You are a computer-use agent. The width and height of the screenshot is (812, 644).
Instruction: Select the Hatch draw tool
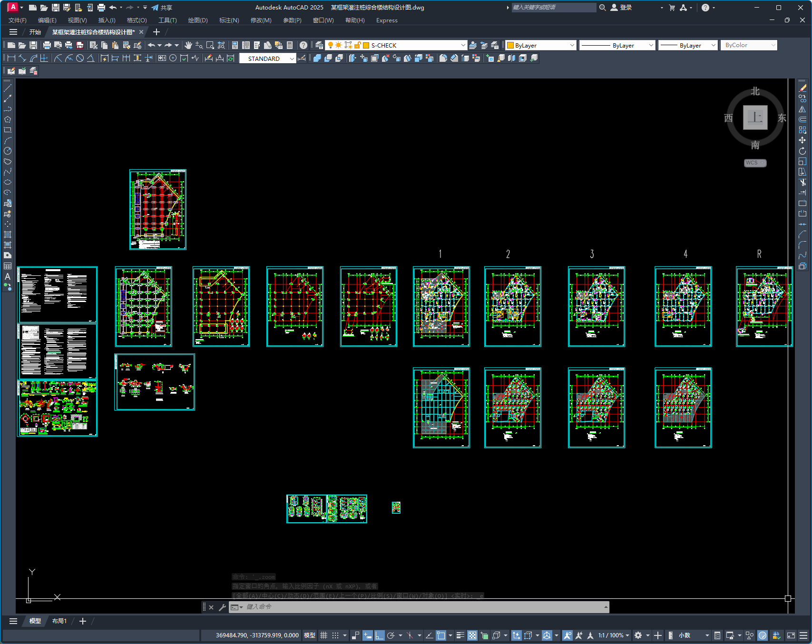click(8, 234)
